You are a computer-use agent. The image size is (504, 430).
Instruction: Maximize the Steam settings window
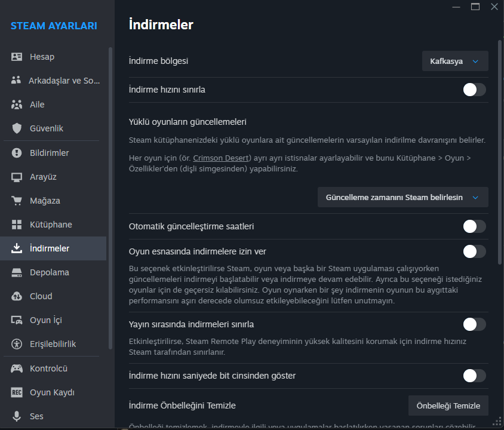[x=475, y=7]
